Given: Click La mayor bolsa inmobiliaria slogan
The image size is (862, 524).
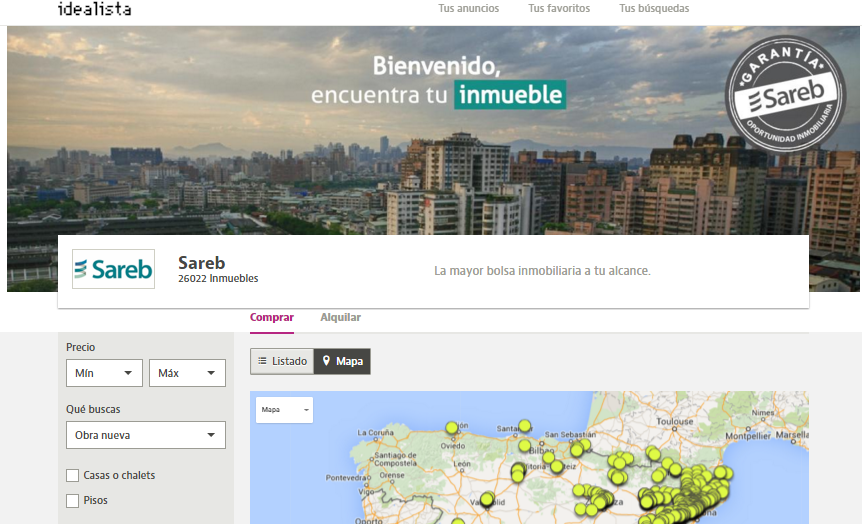Looking at the screenshot, I should point(542,271).
